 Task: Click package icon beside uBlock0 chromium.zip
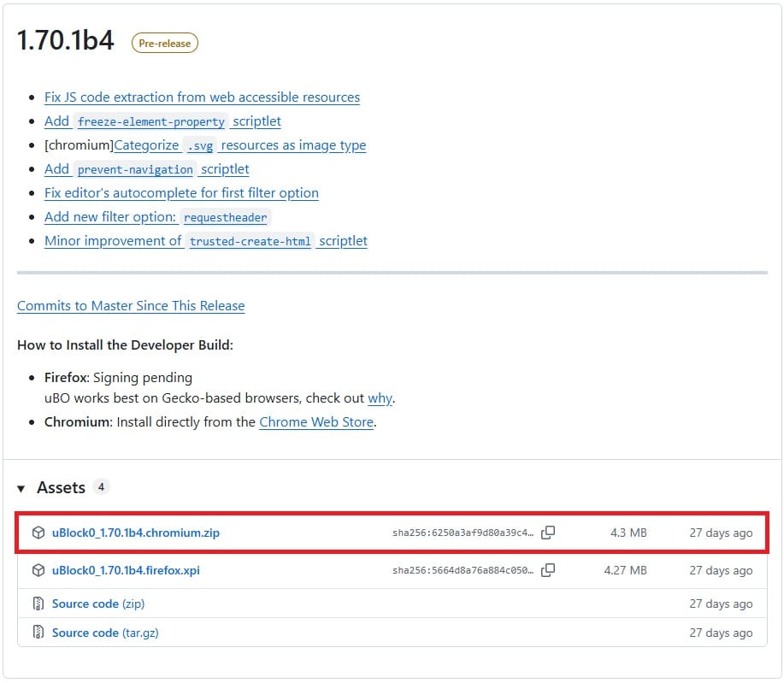coord(38,533)
